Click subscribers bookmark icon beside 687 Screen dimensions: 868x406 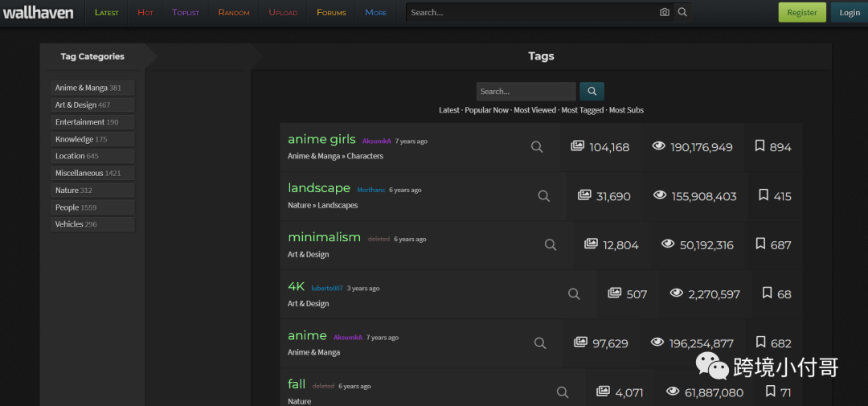point(760,244)
